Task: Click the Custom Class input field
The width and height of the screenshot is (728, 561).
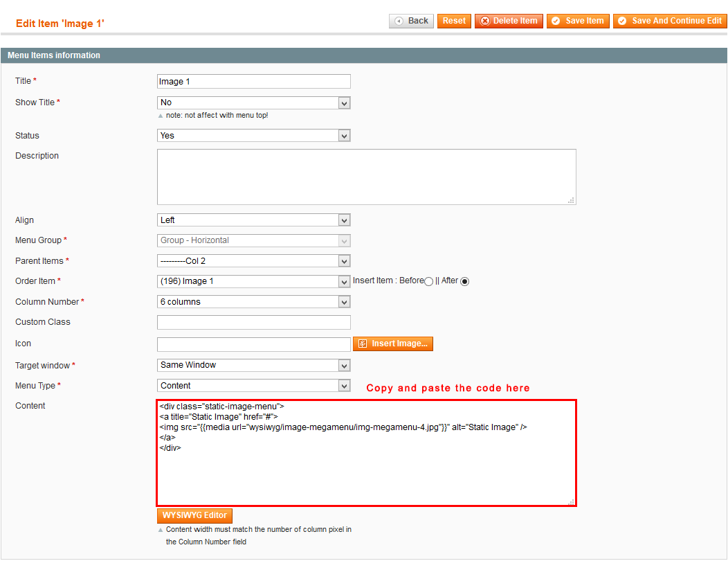Action: (253, 323)
